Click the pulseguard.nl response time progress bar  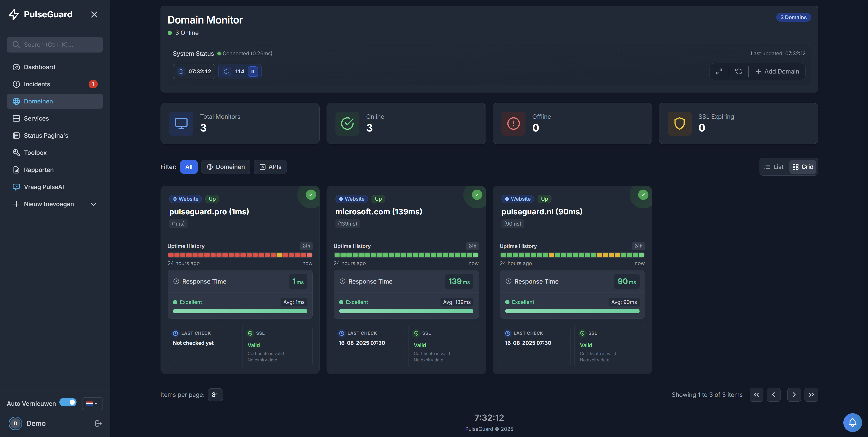point(572,311)
